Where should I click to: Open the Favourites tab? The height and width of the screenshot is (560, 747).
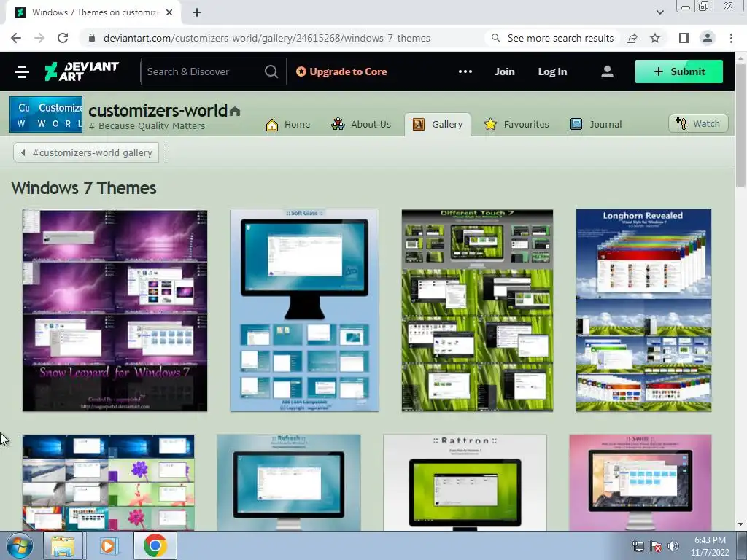516,124
